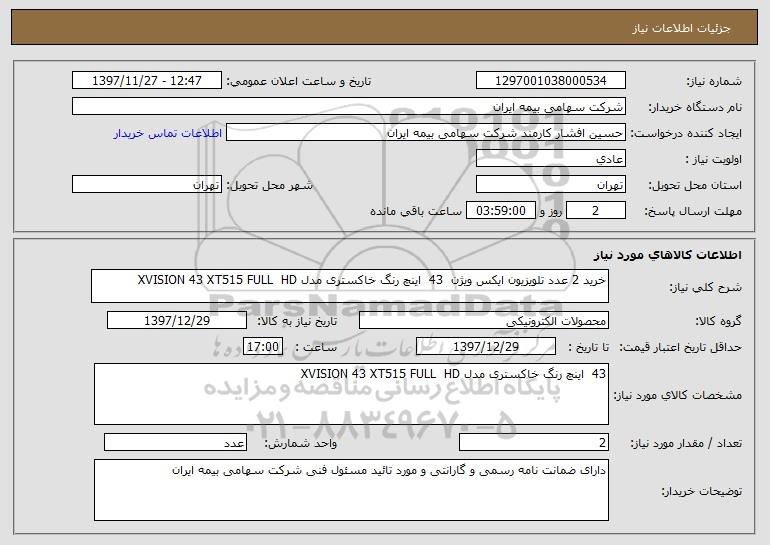This screenshot has height=545, width=770.
Task: Click the label ساعت next to 17:00
Action: (x=316, y=347)
